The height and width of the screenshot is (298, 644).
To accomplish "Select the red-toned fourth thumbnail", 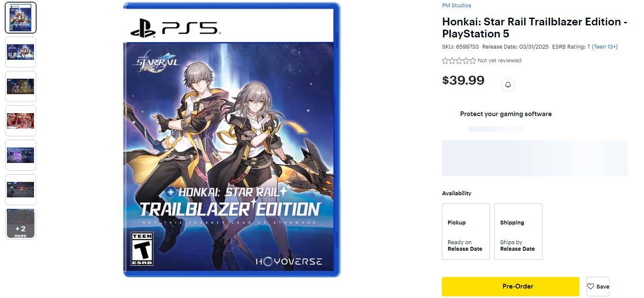I will 21,121.
